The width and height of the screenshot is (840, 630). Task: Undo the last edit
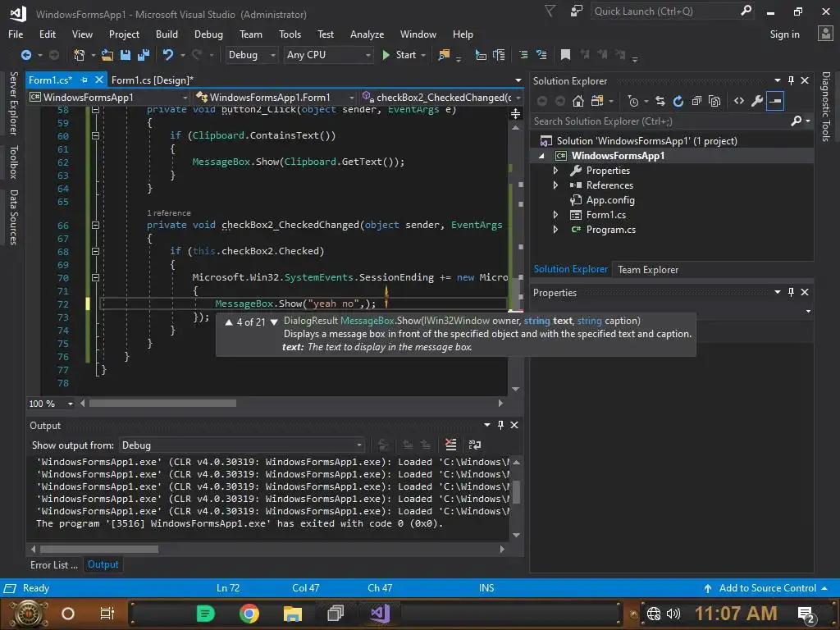(x=168, y=55)
